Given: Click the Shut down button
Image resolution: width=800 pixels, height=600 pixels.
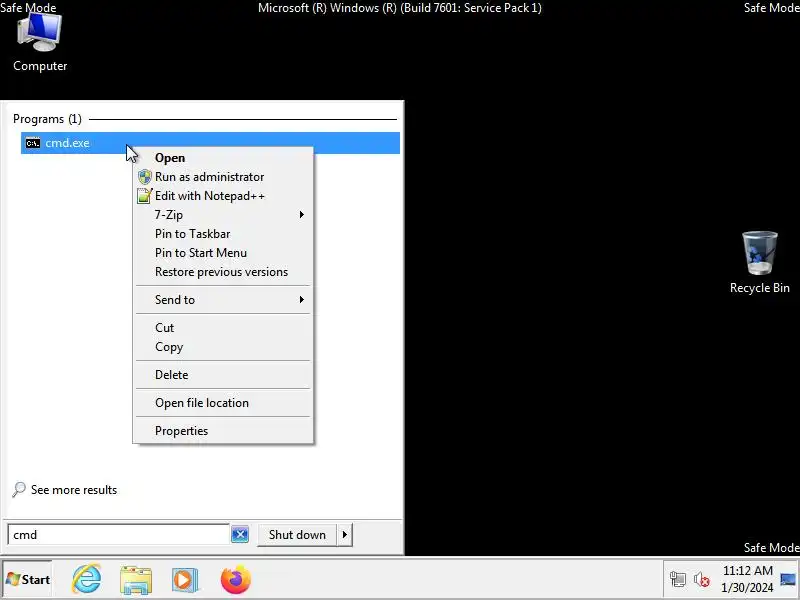Looking at the screenshot, I should click(297, 535).
